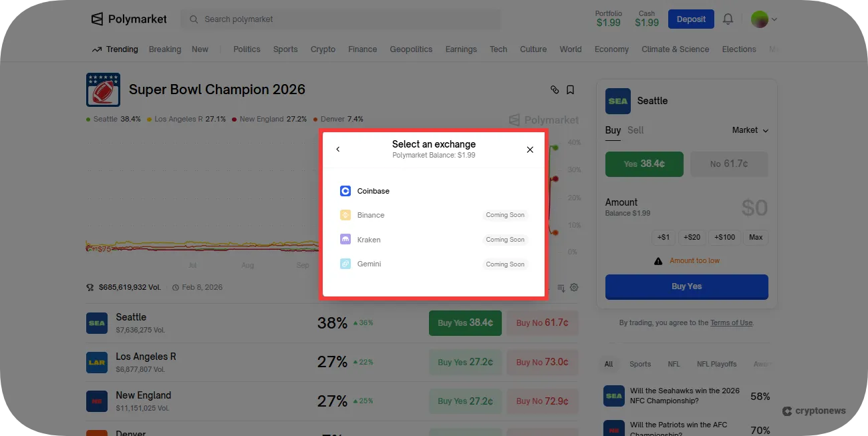Bookmark the Super Bowl Champion market
Viewport: 868px width, 436px height.
click(x=570, y=89)
